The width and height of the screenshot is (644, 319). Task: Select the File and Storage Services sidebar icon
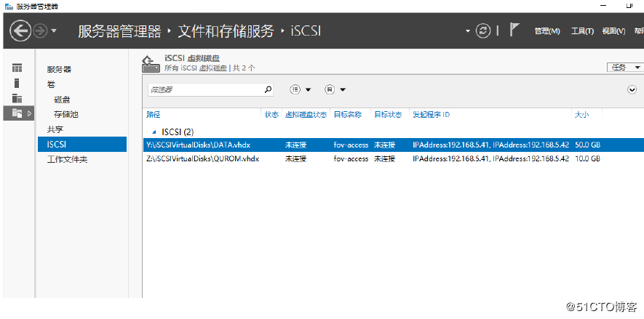(18, 113)
